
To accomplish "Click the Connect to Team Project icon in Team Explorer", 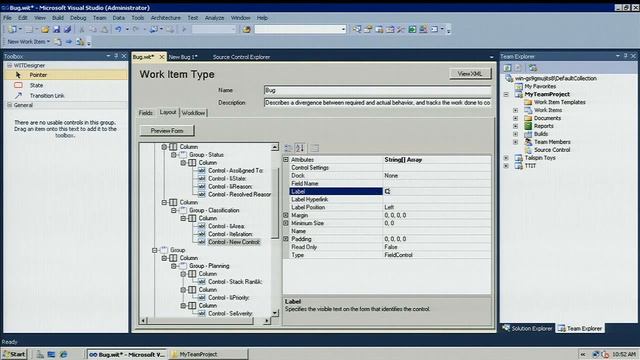I will click(x=533, y=68).
